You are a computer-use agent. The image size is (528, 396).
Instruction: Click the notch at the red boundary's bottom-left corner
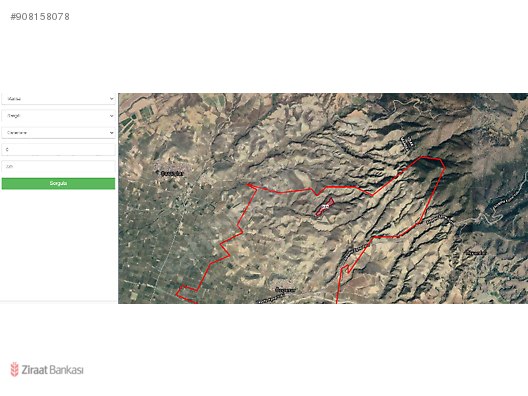184,291
